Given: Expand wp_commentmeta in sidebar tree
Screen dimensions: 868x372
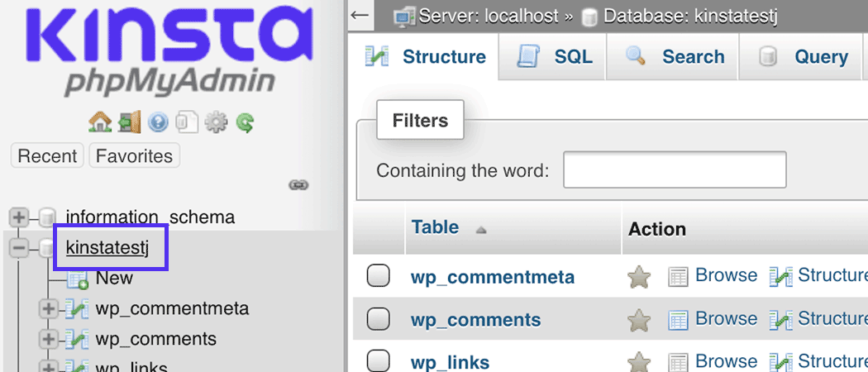Looking at the screenshot, I should [x=49, y=309].
